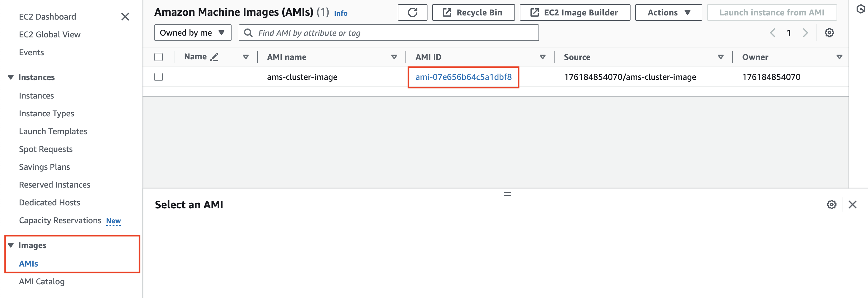This screenshot has height=298, width=868.
Task: Click the ams-cluster-image AMI name cell
Action: point(302,77)
